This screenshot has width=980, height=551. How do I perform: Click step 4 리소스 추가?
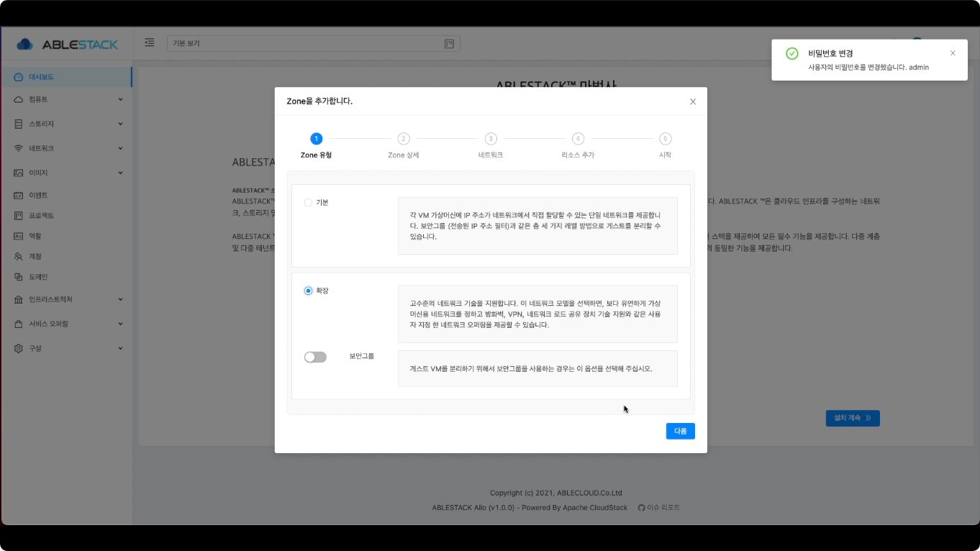coord(578,145)
